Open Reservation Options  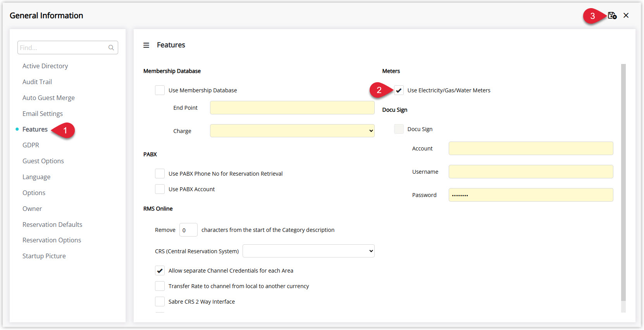click(x=52, y=240)
